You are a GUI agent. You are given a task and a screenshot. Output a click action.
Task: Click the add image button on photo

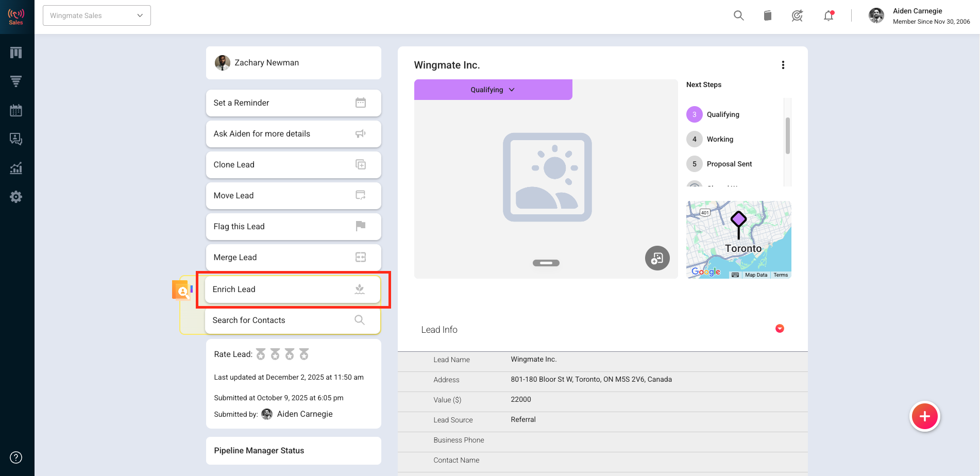[657, 258]
